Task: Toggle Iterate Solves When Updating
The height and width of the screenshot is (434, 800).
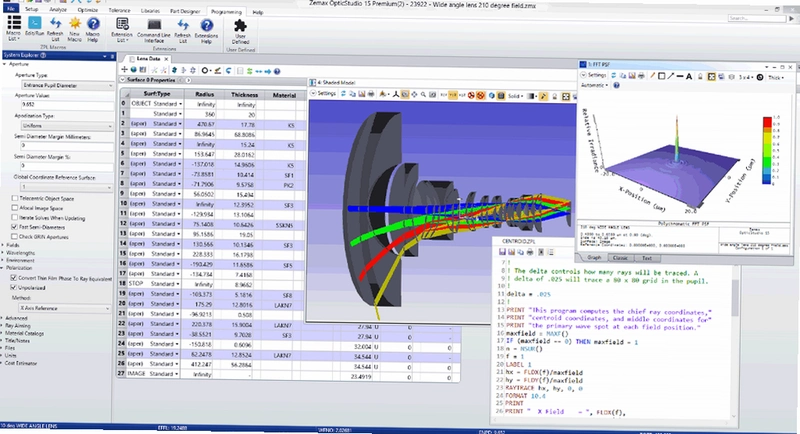Action: 15,217
